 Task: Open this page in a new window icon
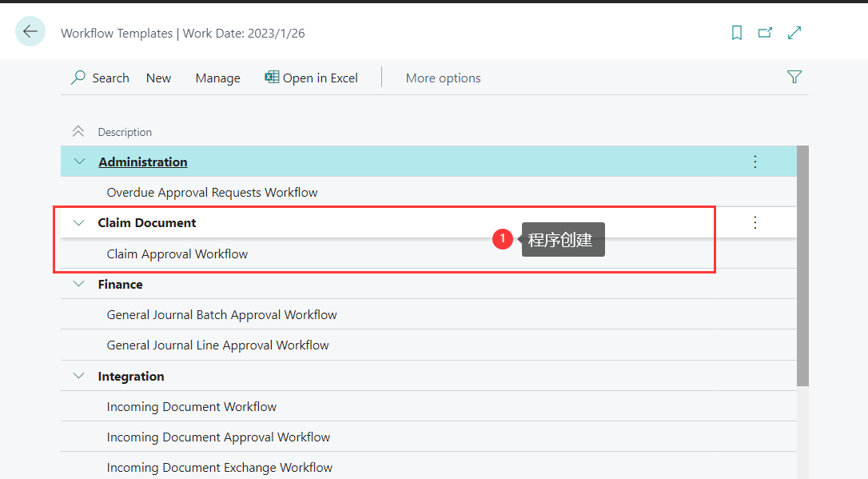[764, 33]
